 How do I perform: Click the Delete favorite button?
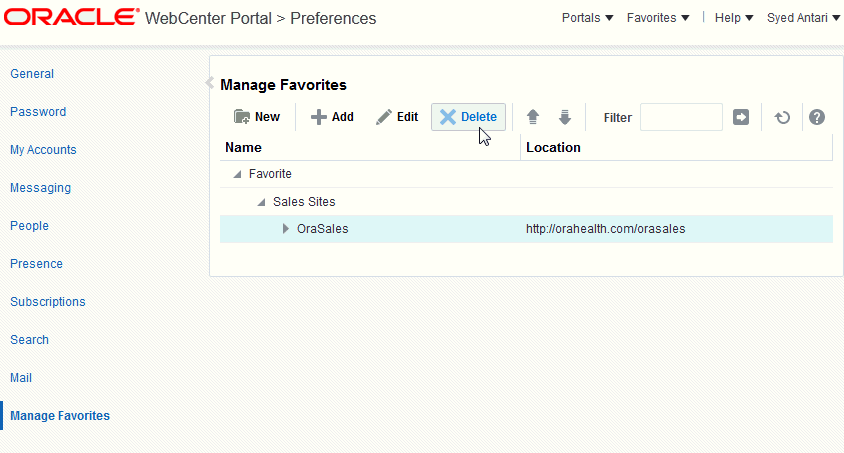pyautogui.click(x=469, y=117)
